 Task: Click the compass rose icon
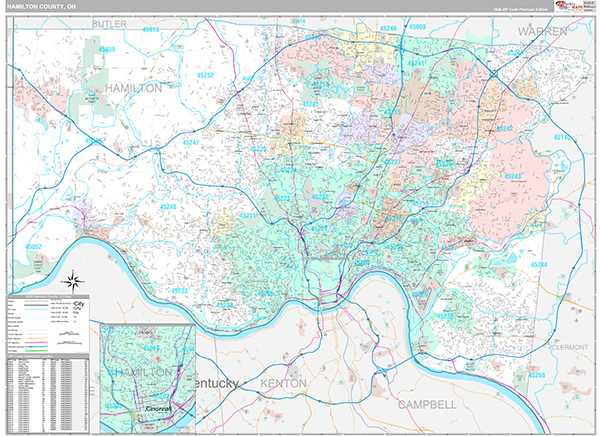point(72,281)
